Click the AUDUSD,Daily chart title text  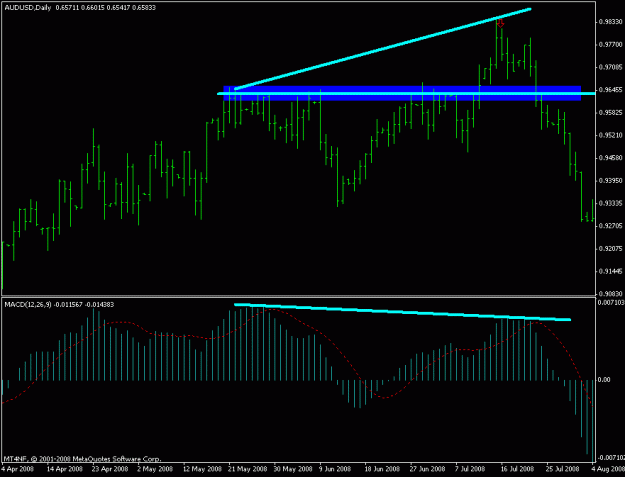[28, 8]
